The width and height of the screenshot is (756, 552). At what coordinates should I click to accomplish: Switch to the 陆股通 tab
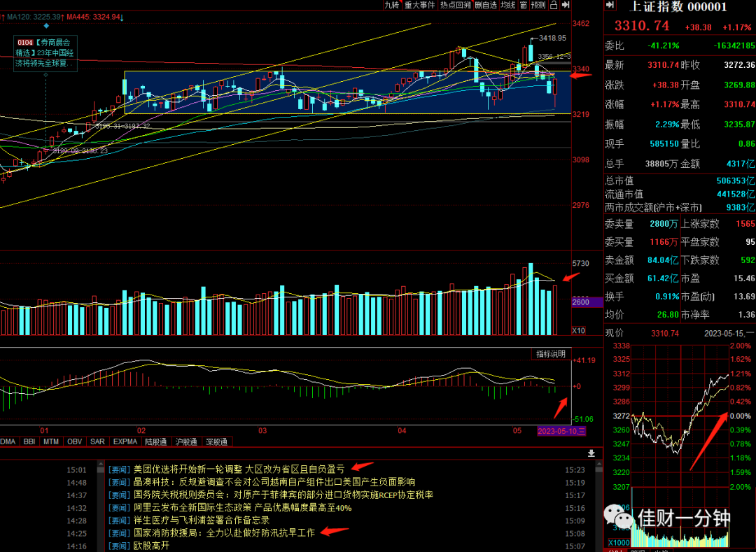pos(155,441)
